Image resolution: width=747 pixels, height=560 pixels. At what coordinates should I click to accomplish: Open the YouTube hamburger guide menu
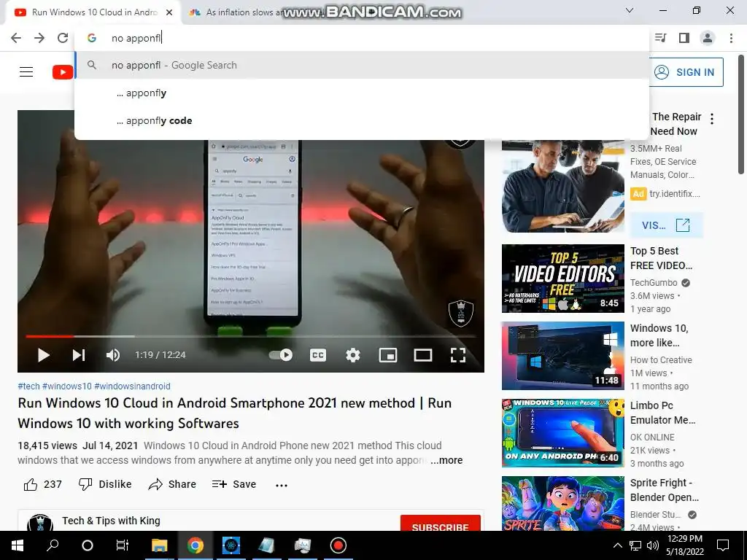tap(26, 72)
